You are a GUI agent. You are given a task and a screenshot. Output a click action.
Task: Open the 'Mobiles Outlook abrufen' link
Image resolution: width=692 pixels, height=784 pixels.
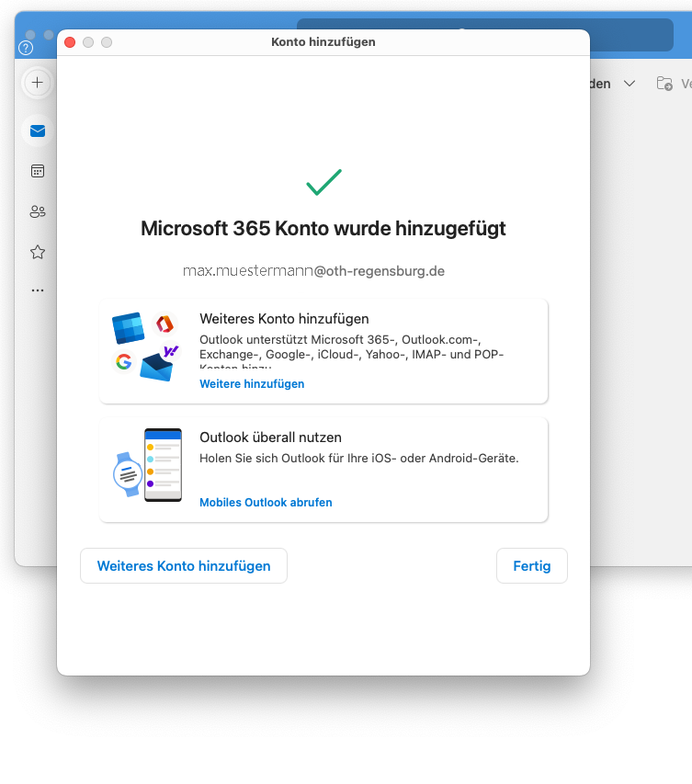click(266, 503)
